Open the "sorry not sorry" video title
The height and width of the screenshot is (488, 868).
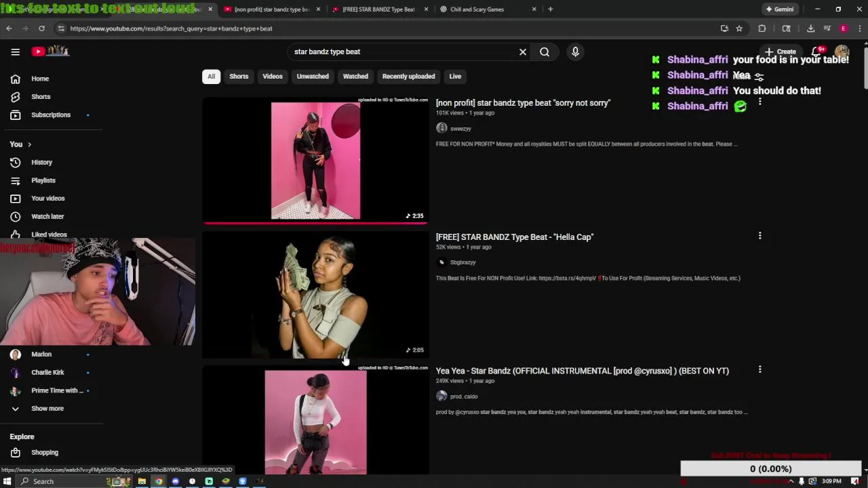pyautogui.click(x=523, y=103)
